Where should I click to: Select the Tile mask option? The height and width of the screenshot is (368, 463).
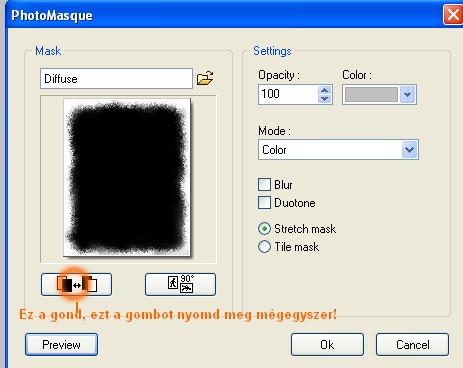264,247
